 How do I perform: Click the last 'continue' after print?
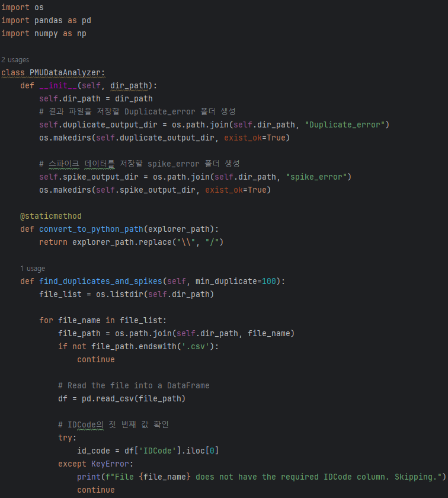click(96, 490)
